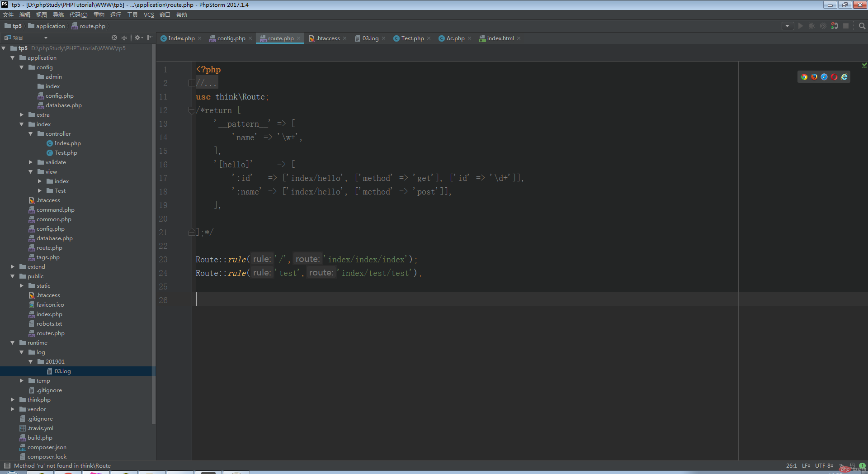868x474 pixels.
Task: Toggle tool window buttons icon at bottom-left
Action: (7, 465)
